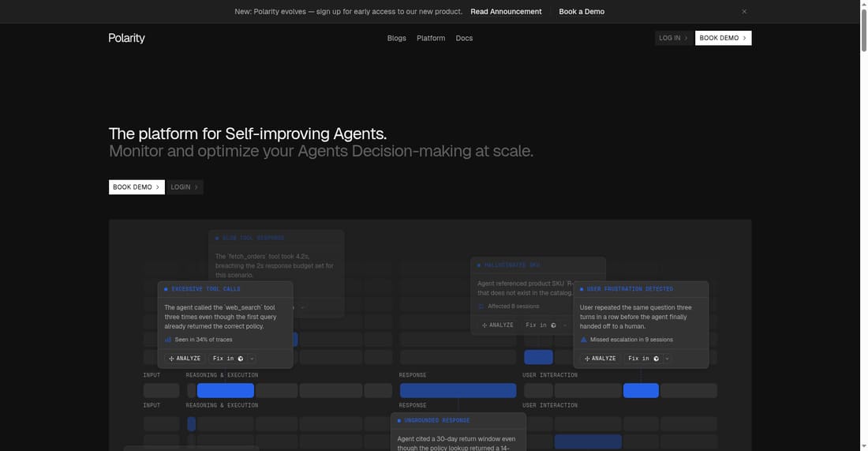Click the hero LOGIN button
The image size is (868, 451).
(185, 187)
